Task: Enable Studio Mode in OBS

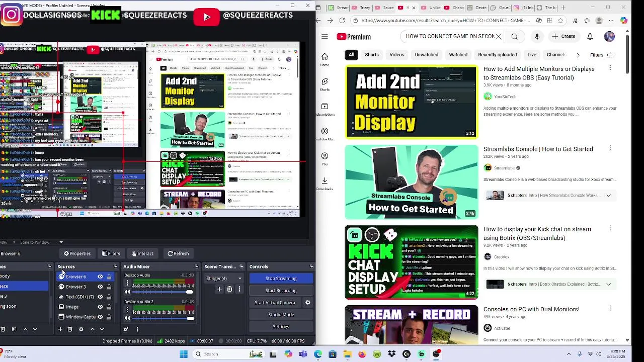Action: coord(281,315)
